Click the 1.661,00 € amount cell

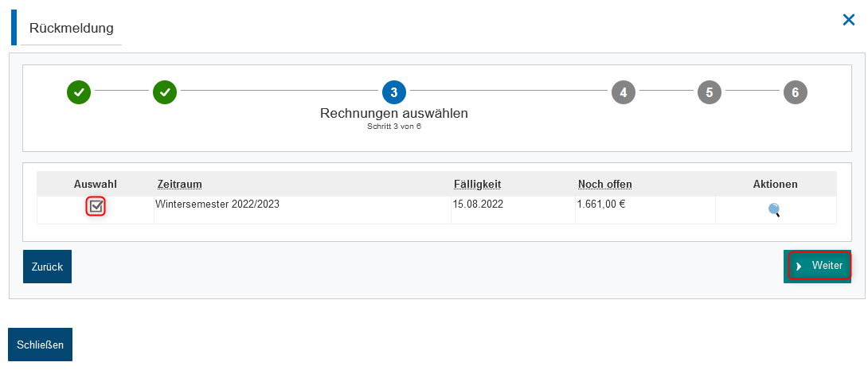[x=600, y=204]
